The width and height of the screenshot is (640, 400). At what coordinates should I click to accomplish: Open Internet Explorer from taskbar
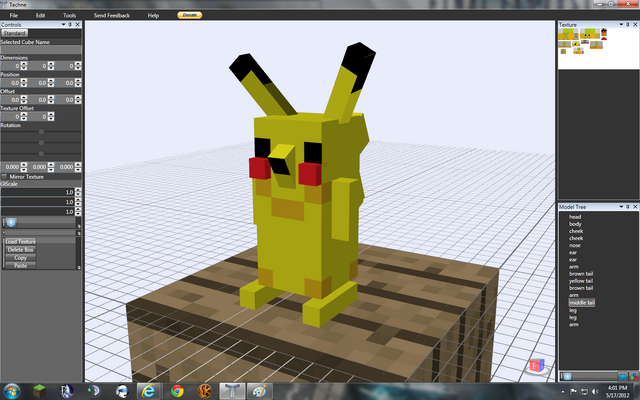pos(148,391)
